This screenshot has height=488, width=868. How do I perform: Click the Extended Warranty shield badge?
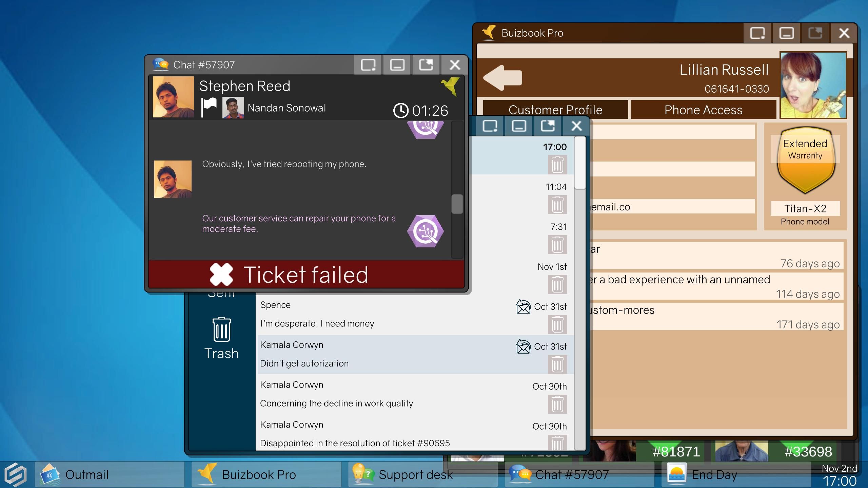805,160
